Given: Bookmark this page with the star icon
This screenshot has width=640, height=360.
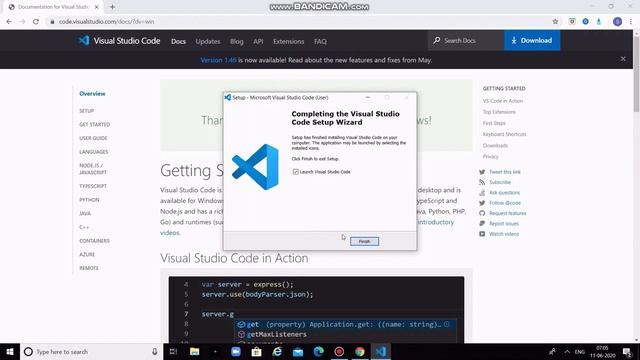Looking at the screenshot, I should [x=555, y=22].
